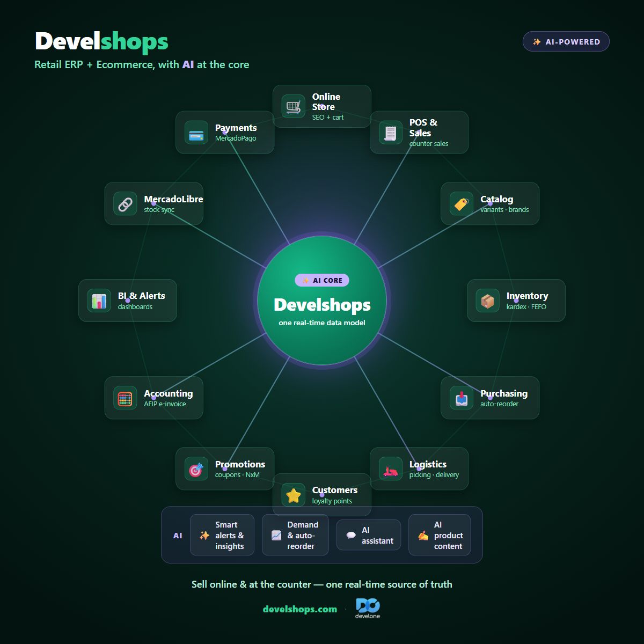
Task: Click the central 'Develshops' core title
Action: pyautogui.click(x=322, y=305)
